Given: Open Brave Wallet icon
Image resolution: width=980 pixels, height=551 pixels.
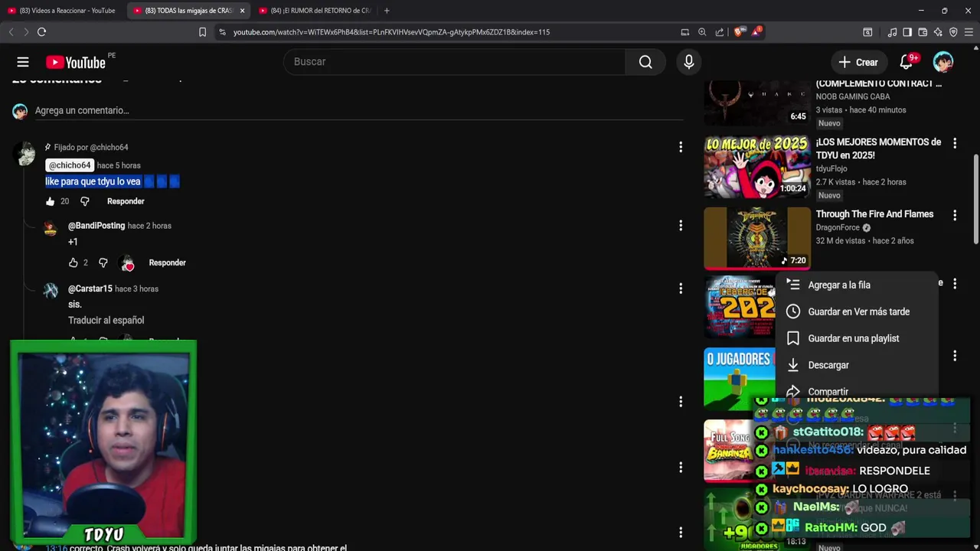Looking at the screenshot, I should (x=923, y=32).
